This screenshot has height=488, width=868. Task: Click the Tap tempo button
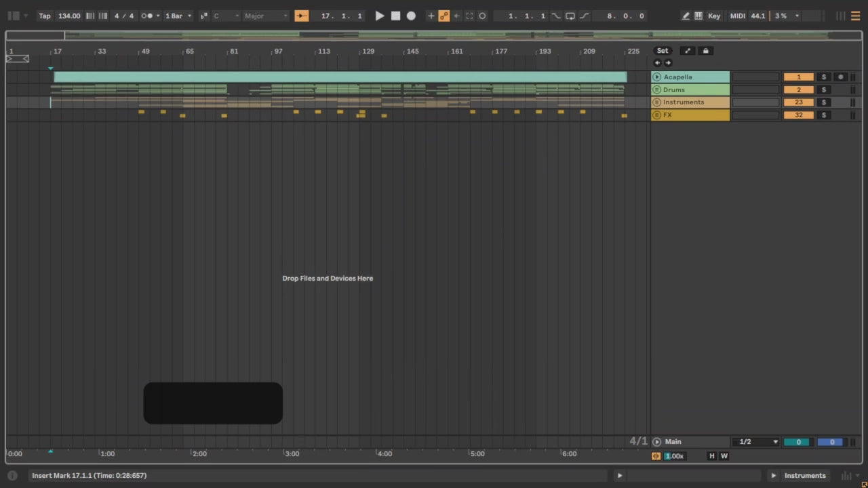point(45,16)
